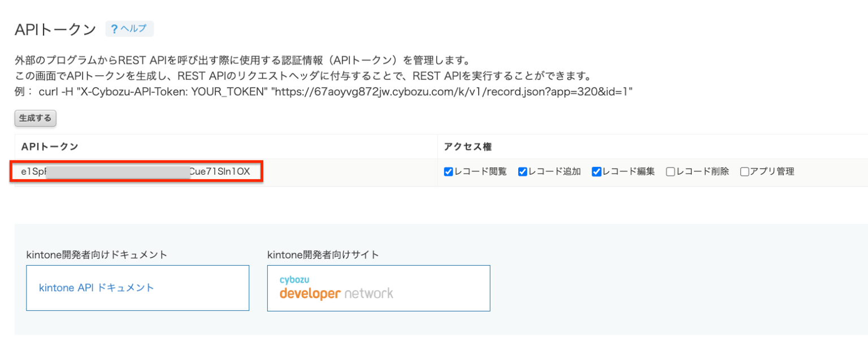This screenshot has width=868, height=346.
Task: Enable the レコード削除 permission checkbox
Action: pyautogui.click(x=670, y=171)
